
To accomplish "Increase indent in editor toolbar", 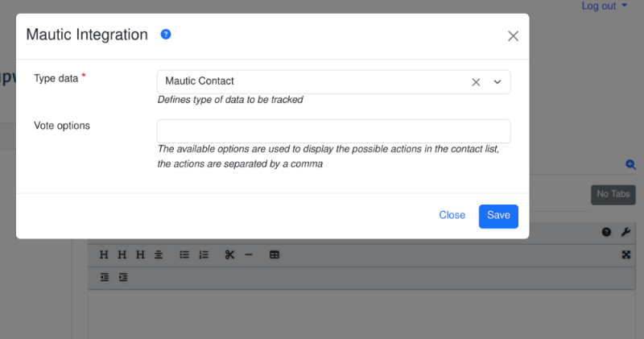I will point(123,277).
